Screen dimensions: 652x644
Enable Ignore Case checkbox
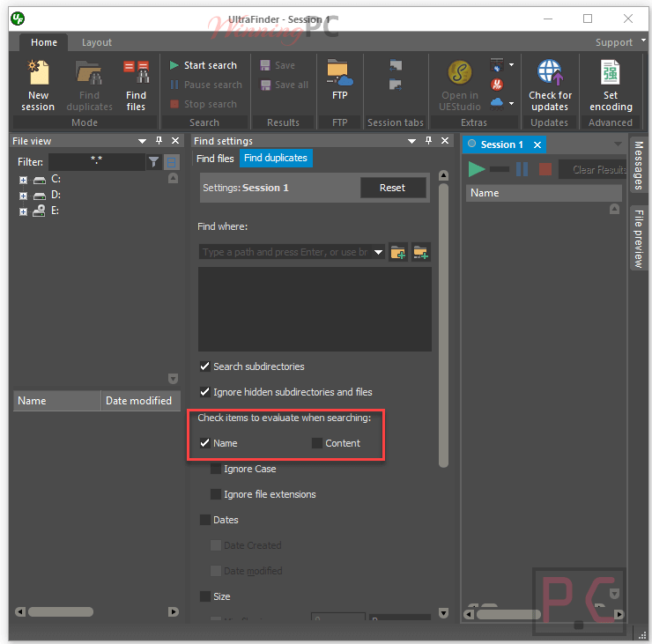(215, 469)
